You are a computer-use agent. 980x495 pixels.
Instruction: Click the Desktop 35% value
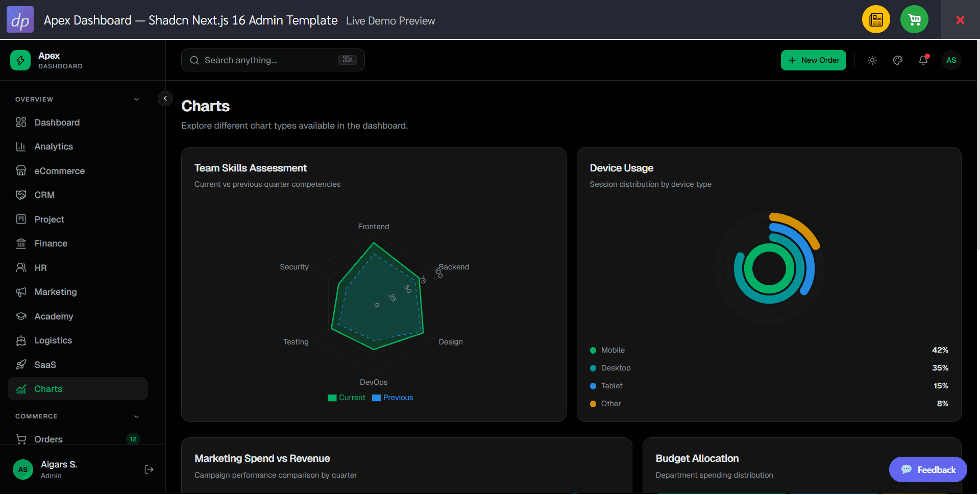tap(940, 368)
